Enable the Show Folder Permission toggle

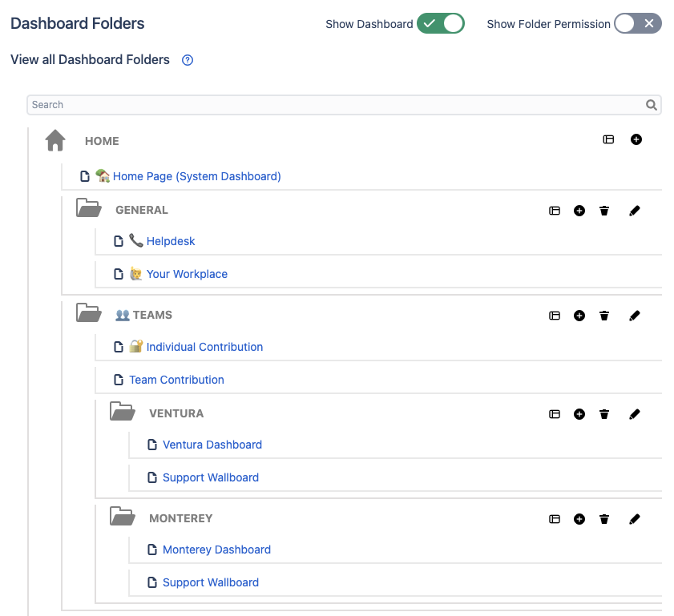point(638,24)
